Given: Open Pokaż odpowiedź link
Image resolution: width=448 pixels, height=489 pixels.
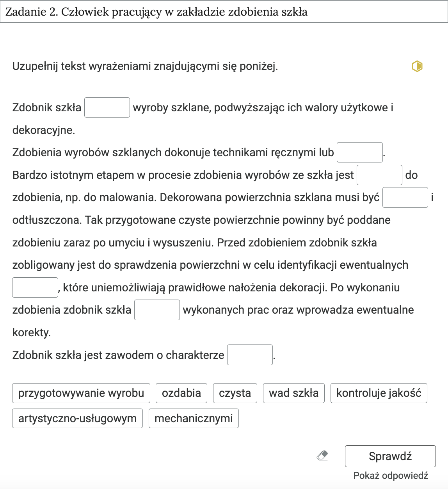Looking at the screenshot, I should click(x=390, y=476).
